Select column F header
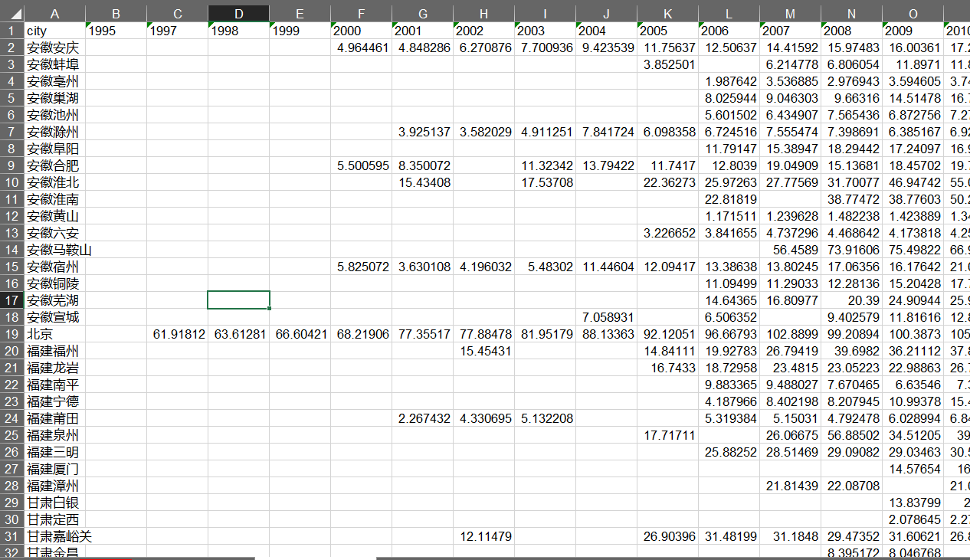 (x=361, y=13)
